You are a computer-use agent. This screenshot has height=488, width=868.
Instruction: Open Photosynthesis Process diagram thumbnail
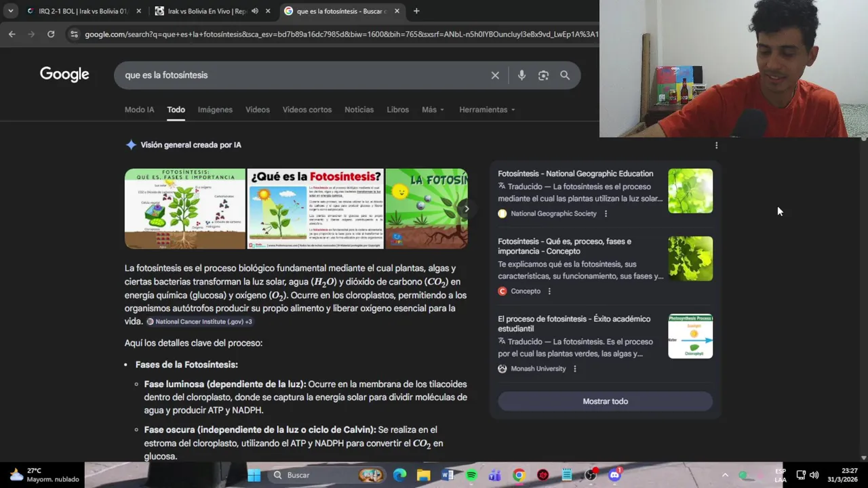point(690,336)
